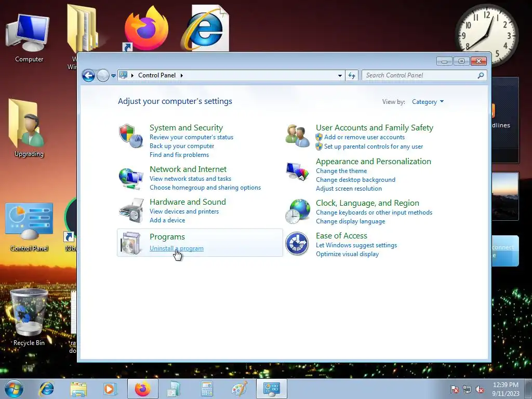Open the Network and Internet globe icon

(x=130, y=178)
